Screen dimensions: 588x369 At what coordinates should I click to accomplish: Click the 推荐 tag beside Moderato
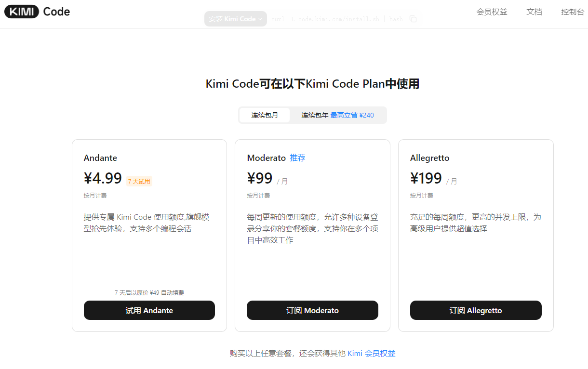click(297, 158)
